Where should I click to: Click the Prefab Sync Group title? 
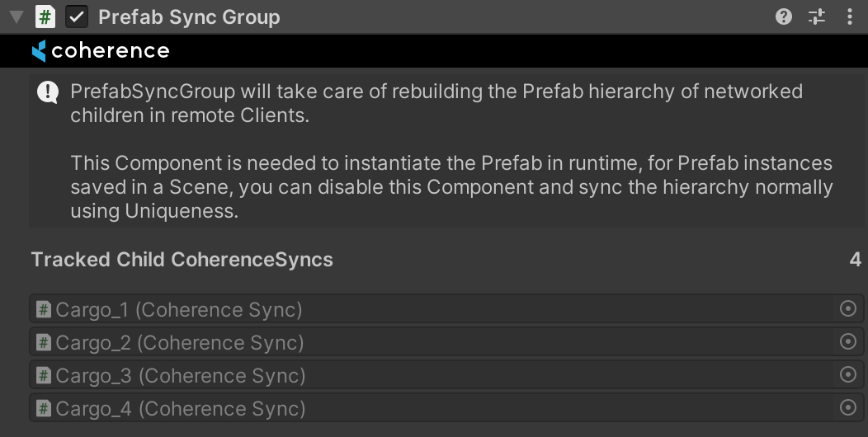pyautogui.click(x=189, y=17)
